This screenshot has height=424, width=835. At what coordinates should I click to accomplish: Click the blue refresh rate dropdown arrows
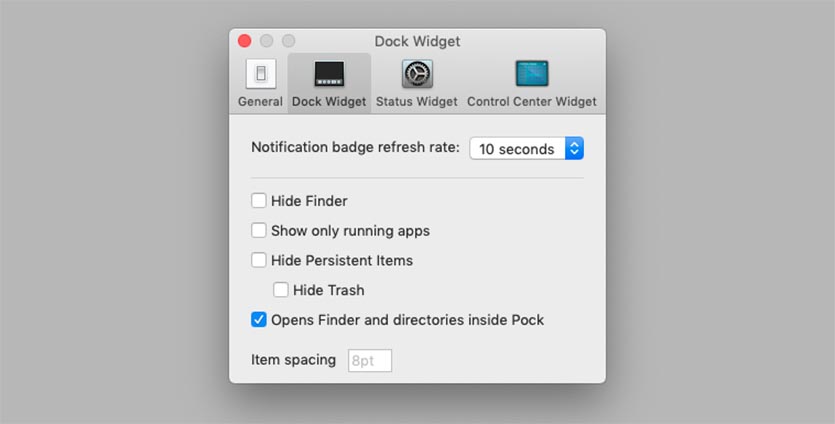click(574, 149)
